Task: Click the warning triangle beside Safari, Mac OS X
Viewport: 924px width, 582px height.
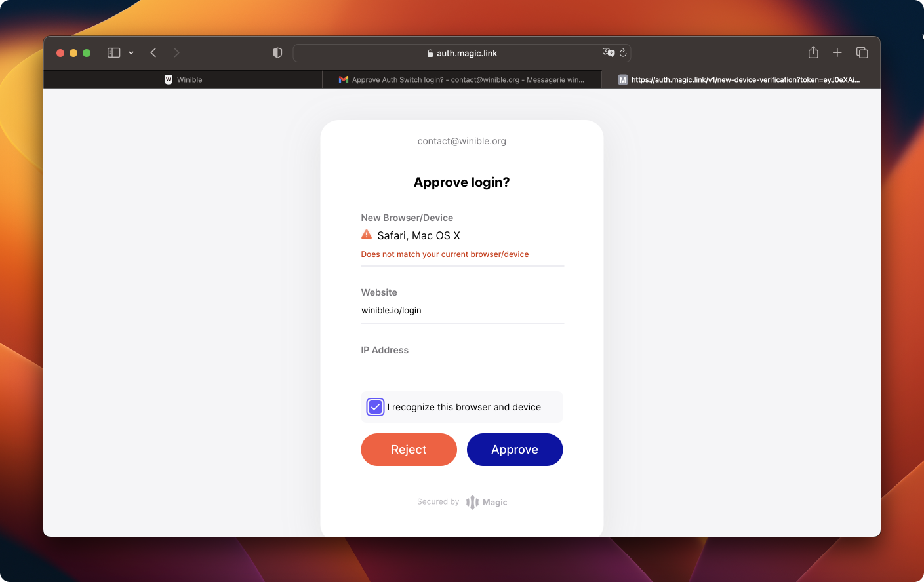Action: point(367,235)
